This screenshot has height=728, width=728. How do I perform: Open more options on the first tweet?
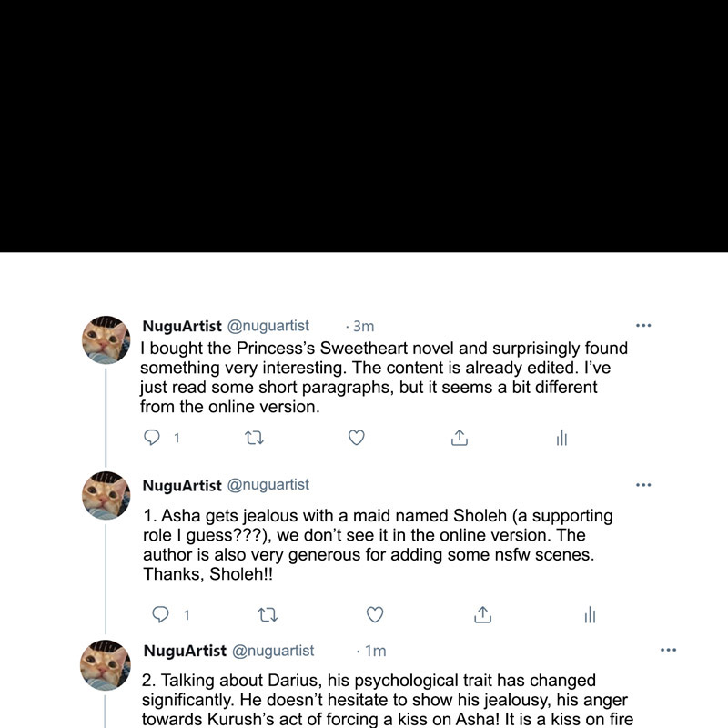(643, 326)
